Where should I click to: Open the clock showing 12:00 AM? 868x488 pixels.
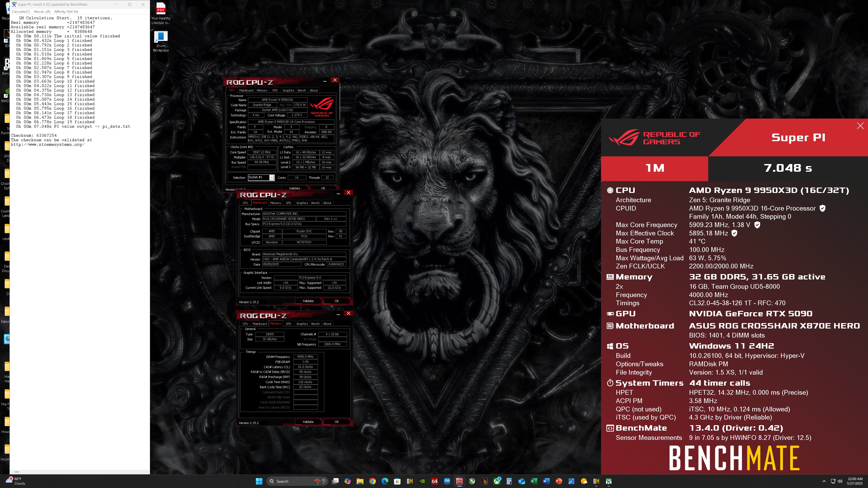tap(855, 481)
